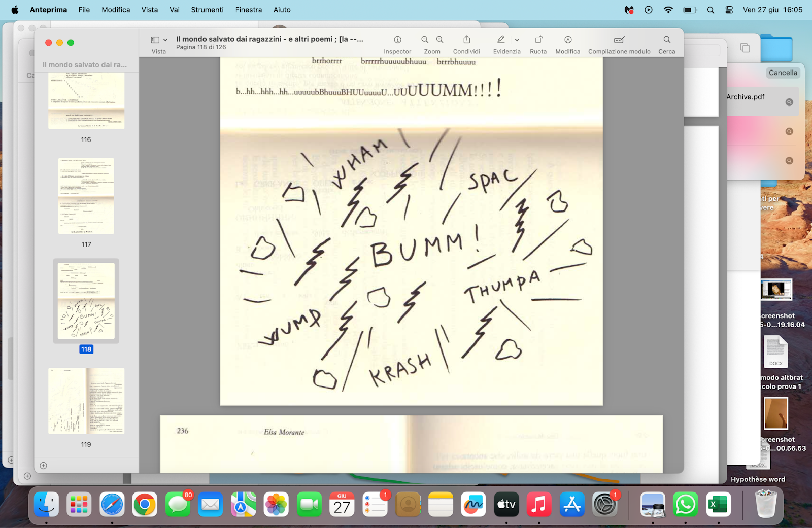Open the Trash in the Dock
812x528 pixels.
point(766,504)
